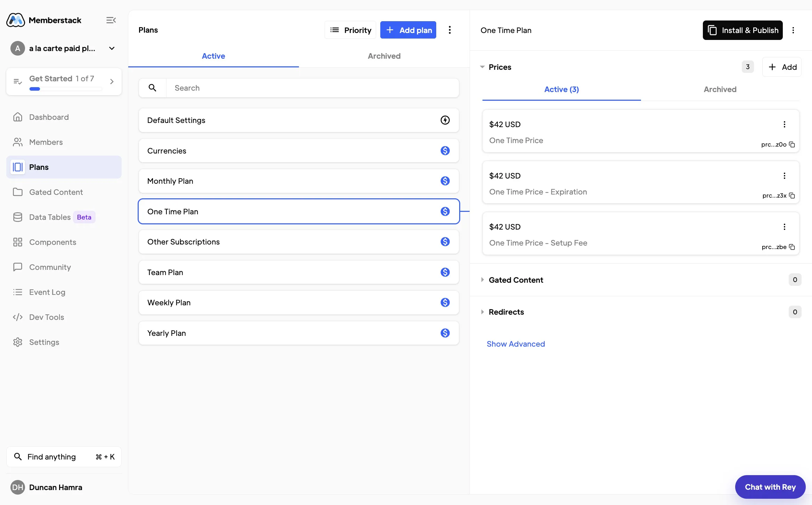812x505 pixels.
Task: Open options for One Time Price
Action: pos(785,124)
